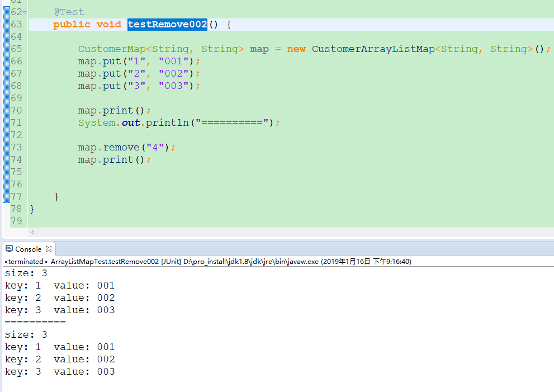Place cursor on map.put("1", "001") line

point(139,61)
